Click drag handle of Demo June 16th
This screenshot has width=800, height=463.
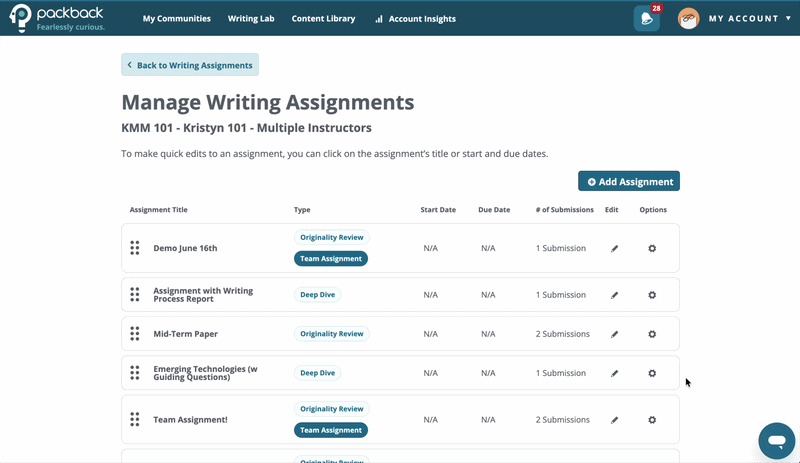135,248
